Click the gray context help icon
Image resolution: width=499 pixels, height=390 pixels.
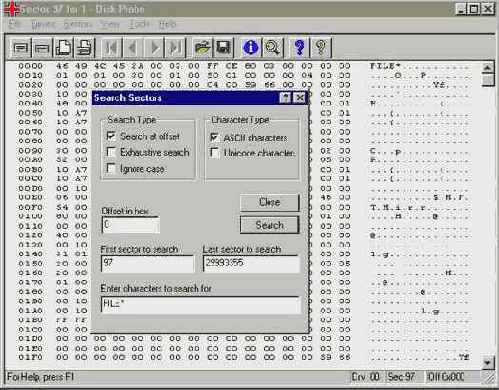(321, 48)
